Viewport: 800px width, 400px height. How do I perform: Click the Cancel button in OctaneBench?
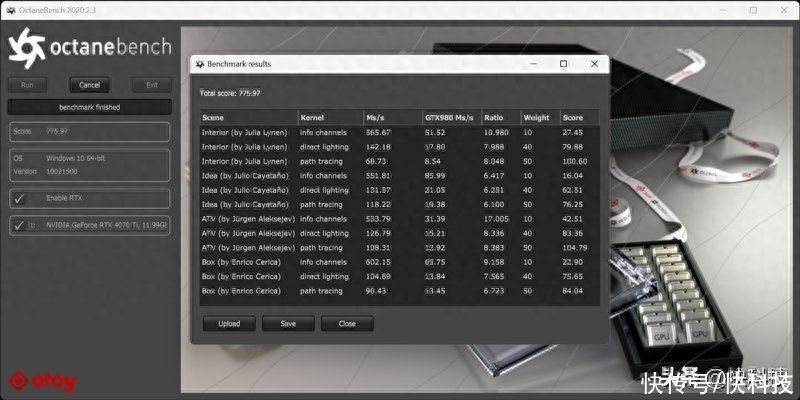(90, 85)
